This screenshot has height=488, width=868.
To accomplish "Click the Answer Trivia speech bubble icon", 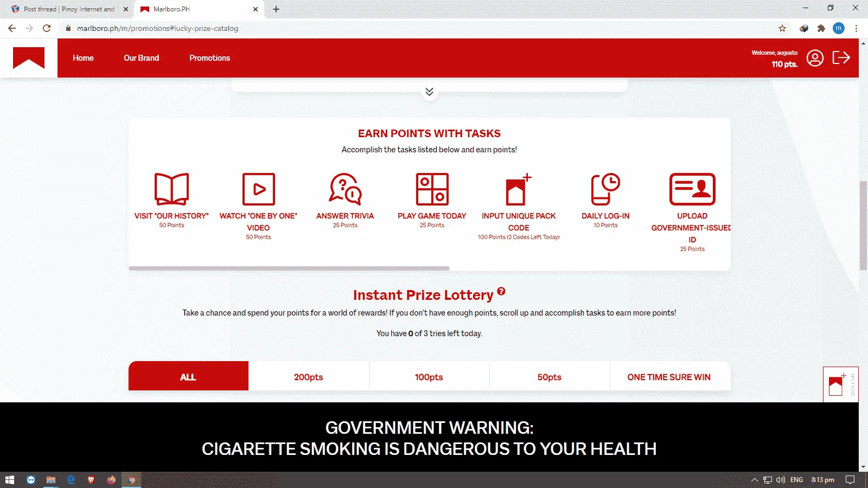I will pyautogui.click(x=345, y=189).
